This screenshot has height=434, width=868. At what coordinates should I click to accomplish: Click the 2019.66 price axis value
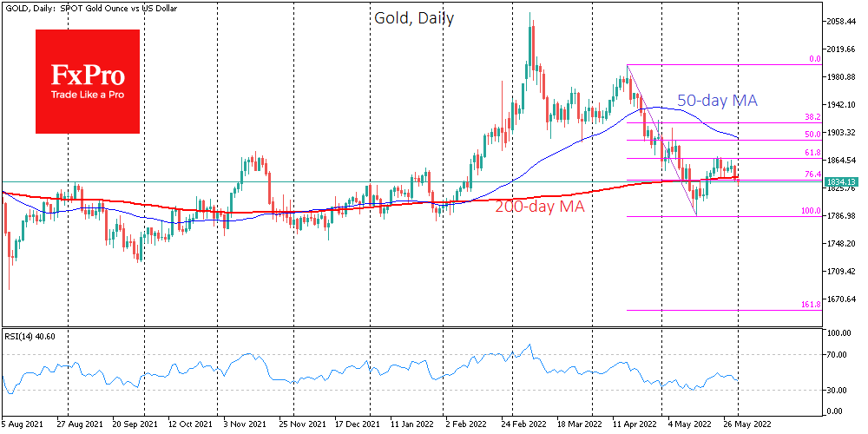(x=841, y=49)
